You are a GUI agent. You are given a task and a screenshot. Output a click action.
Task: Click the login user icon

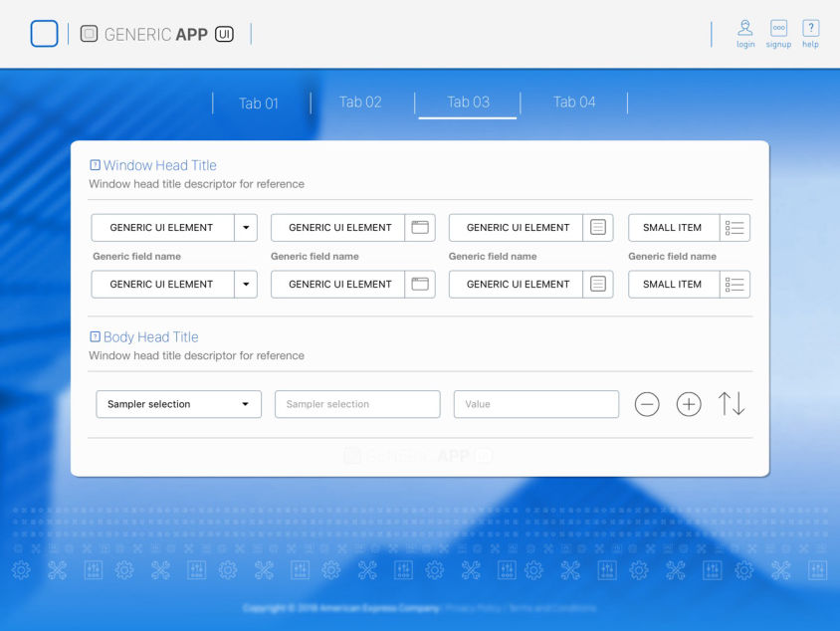pos(744,29)
